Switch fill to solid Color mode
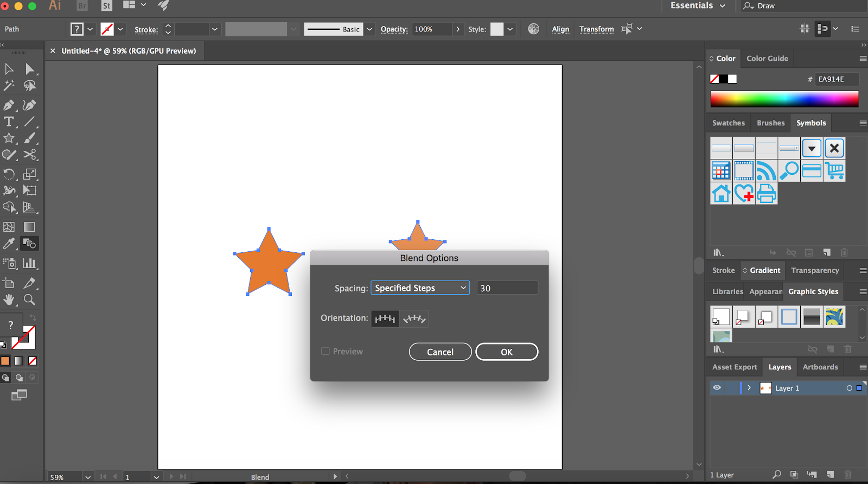 click(5, 361)
